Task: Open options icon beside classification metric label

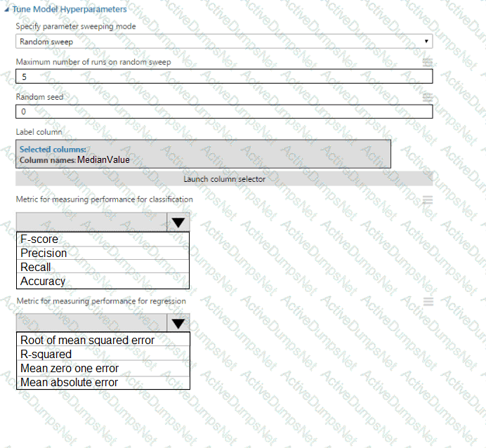Action: click(x=427, y=200)
